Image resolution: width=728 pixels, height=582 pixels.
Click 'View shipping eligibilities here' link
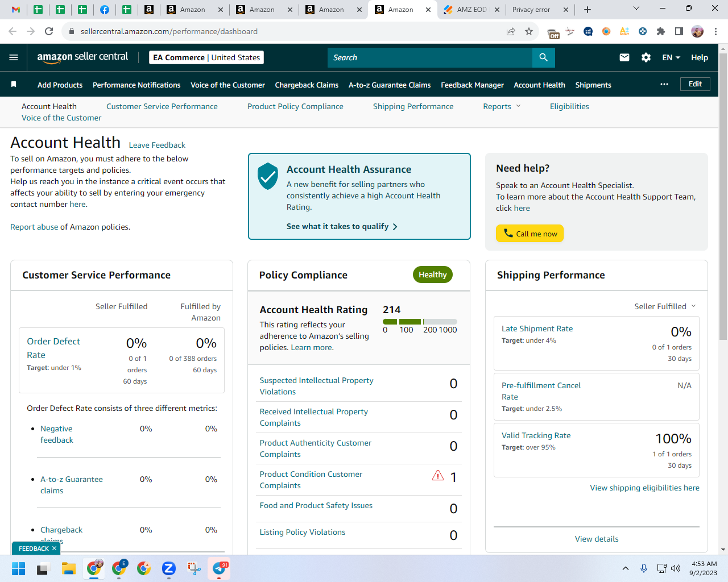644,488
